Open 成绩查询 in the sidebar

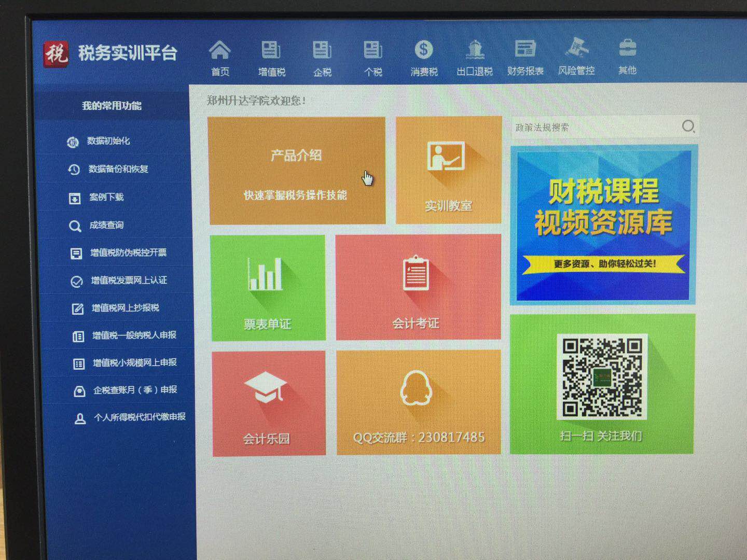(106, 225)
